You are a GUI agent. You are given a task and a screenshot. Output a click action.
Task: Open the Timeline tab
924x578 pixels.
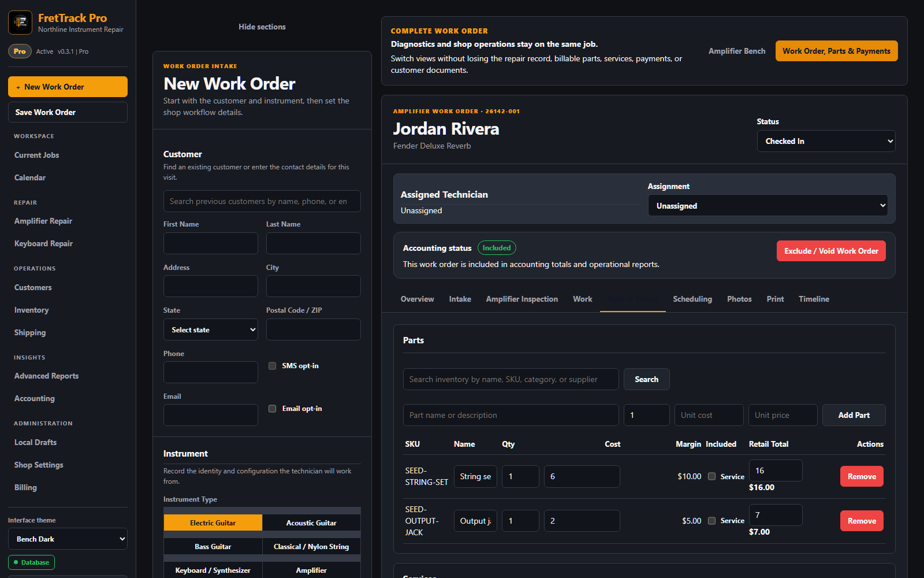tap(814, 299)
